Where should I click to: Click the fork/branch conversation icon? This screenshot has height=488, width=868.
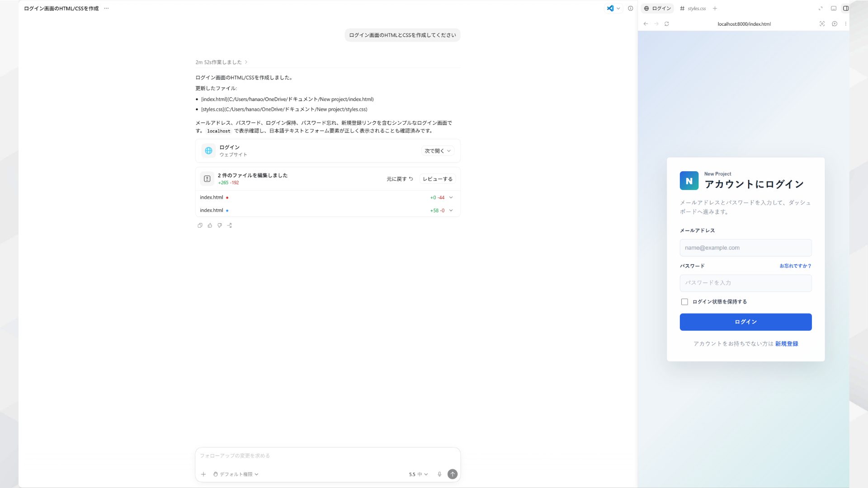tap(230, 225)
